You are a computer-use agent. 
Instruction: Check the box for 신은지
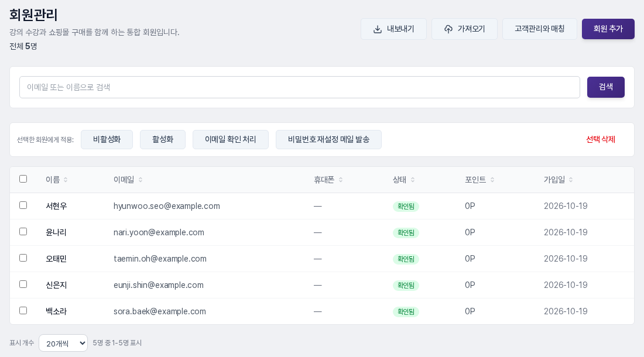pyautogui.click(x=23, y=284)
